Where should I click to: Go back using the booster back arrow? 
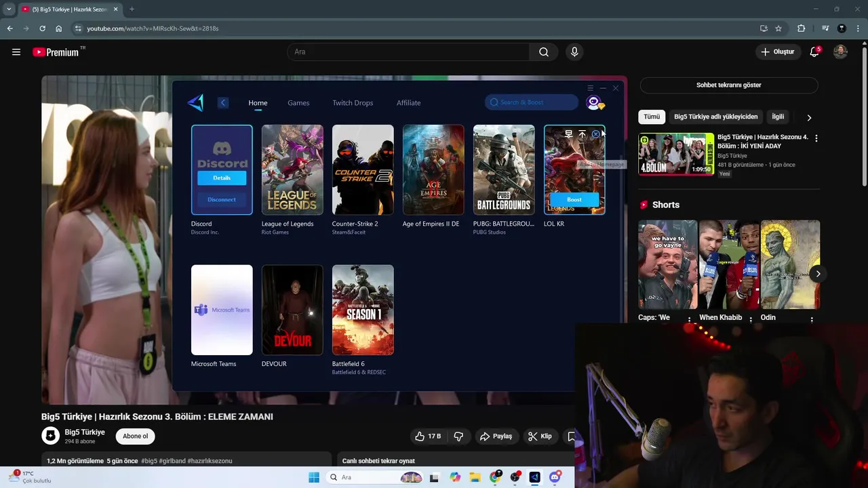click(223, 102)
